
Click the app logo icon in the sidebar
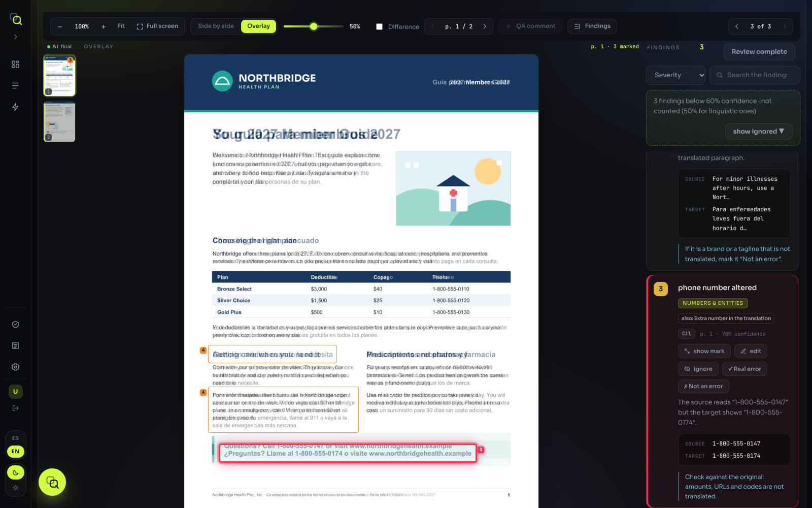[x=16, y=19]
